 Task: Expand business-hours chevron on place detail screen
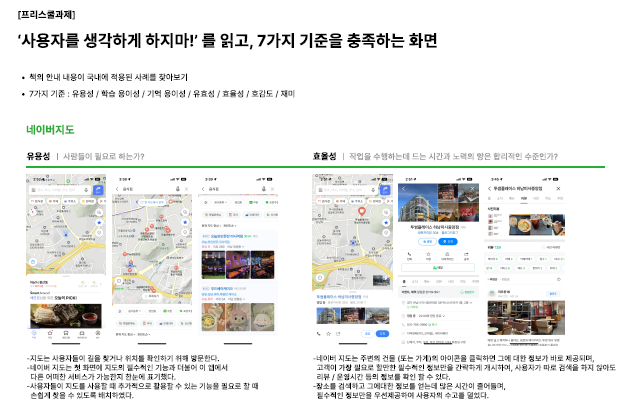pyautogui.click(x=443, y=316)
